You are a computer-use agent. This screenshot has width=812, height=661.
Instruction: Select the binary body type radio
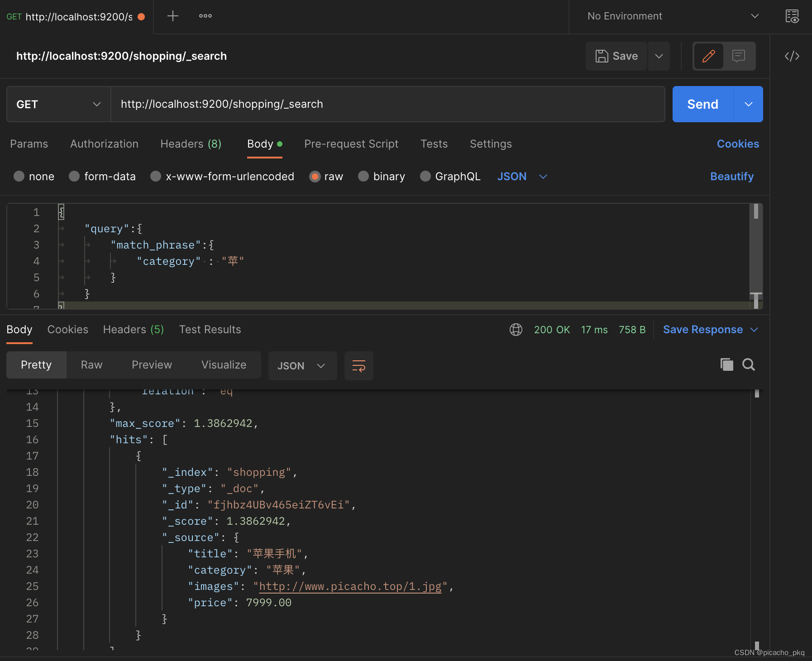coord(363,176)
